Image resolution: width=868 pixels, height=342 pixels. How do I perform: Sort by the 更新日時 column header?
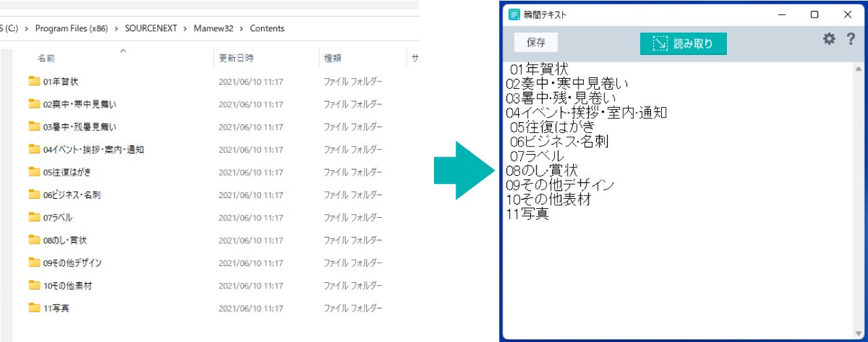click(236, 59)
